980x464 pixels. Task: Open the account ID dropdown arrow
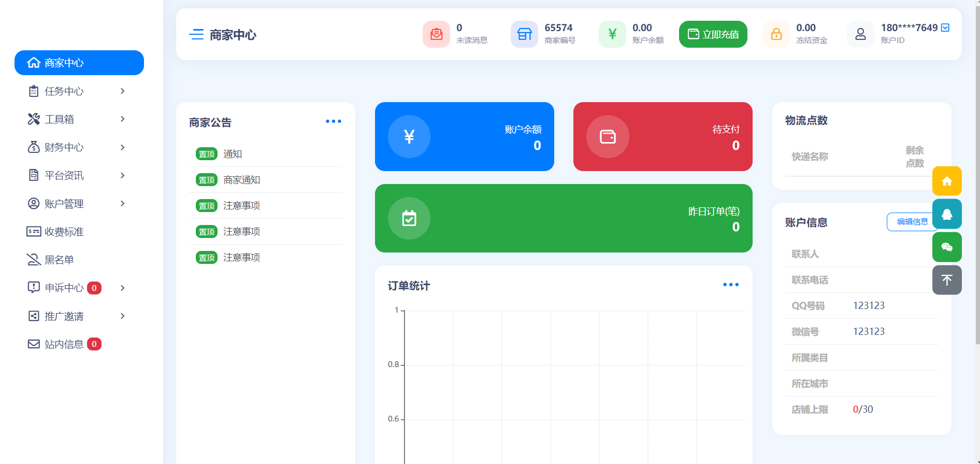click(x=945, y=27)
